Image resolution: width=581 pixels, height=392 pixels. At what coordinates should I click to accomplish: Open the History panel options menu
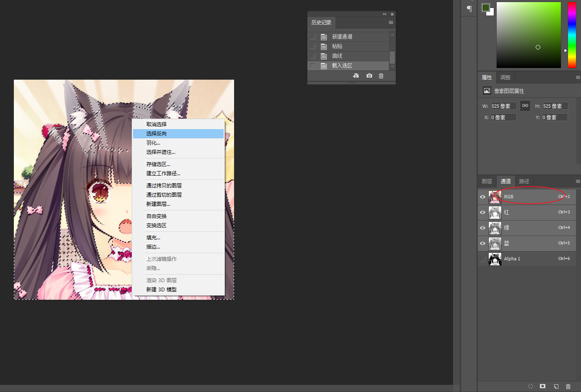pyautogui.click(x=391, y=23)
